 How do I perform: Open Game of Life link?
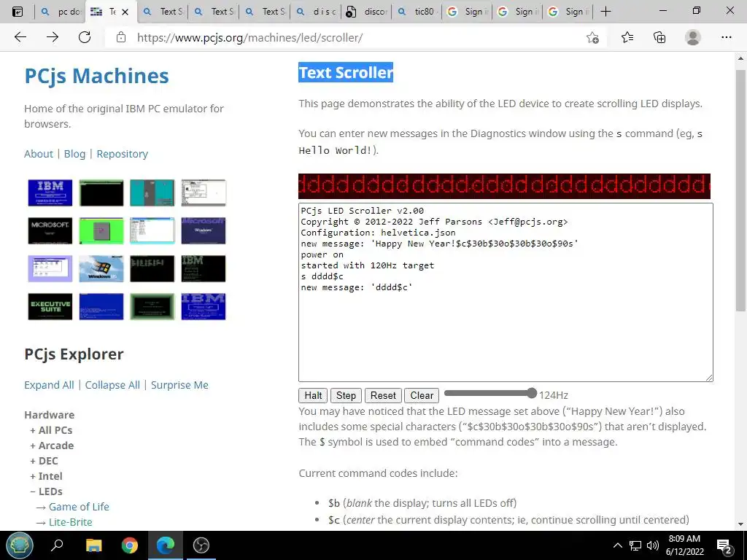point(79,507)
